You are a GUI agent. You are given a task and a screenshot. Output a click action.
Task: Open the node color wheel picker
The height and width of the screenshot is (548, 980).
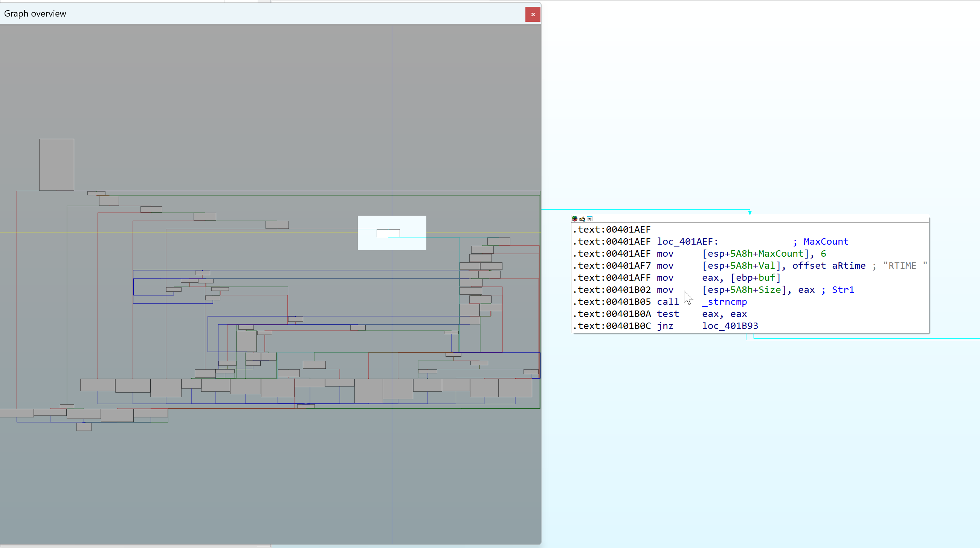(x=574, y=219)
